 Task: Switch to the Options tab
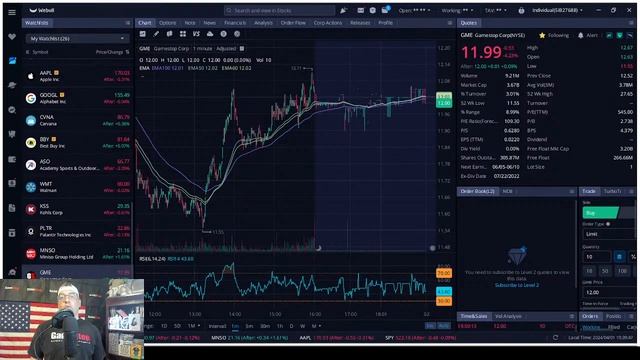[167, 23]
